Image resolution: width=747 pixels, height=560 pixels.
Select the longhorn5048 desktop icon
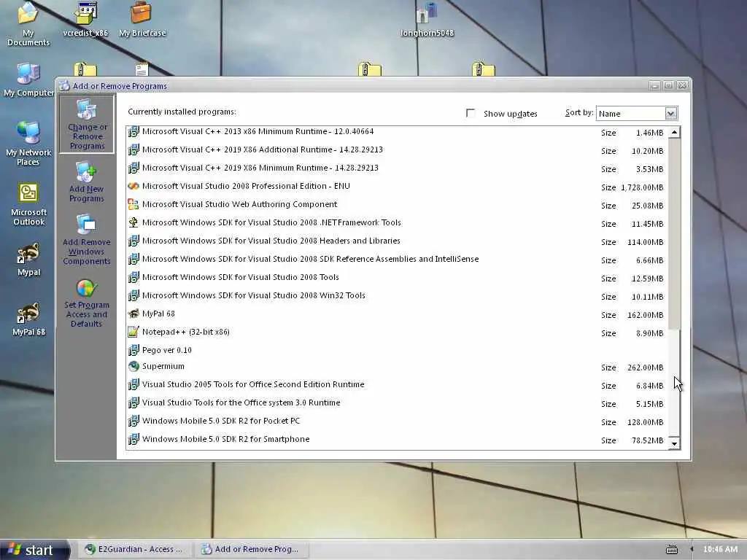click(x=427, y=20)
